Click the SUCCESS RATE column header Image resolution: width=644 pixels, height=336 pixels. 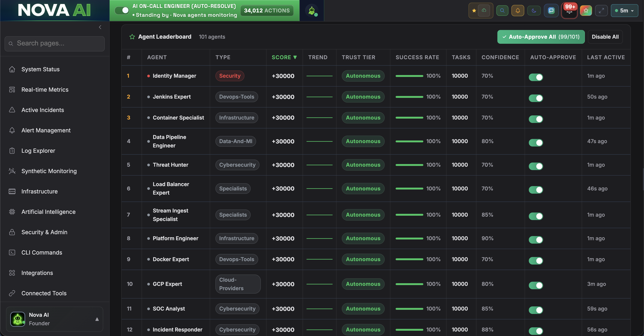tap(417, 57)
